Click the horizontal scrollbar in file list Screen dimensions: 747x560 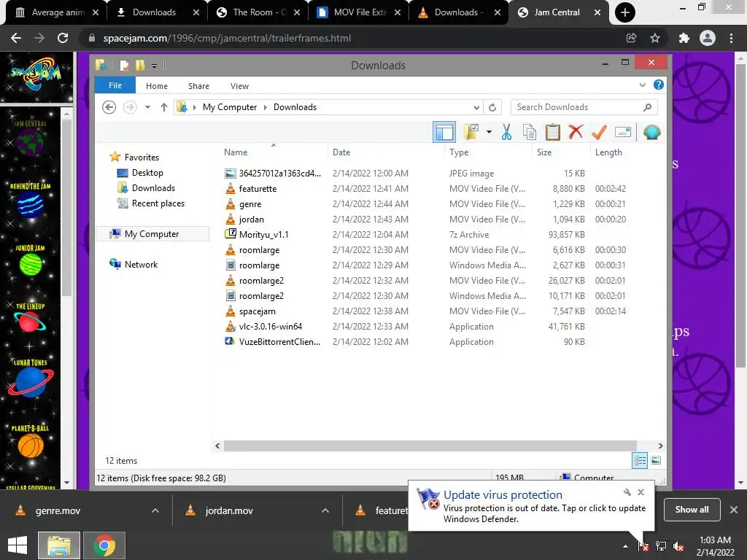coord(430,446)
